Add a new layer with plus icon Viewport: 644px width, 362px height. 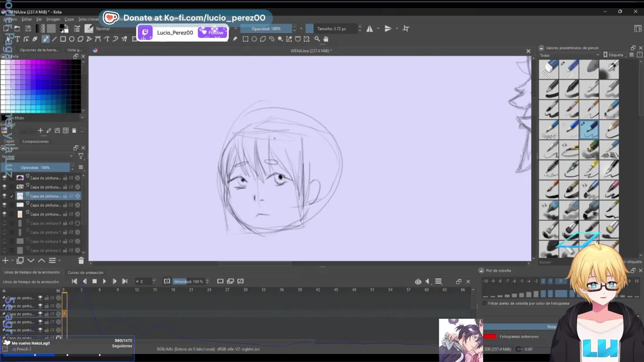pyautogui.click(x=6, y=260)
